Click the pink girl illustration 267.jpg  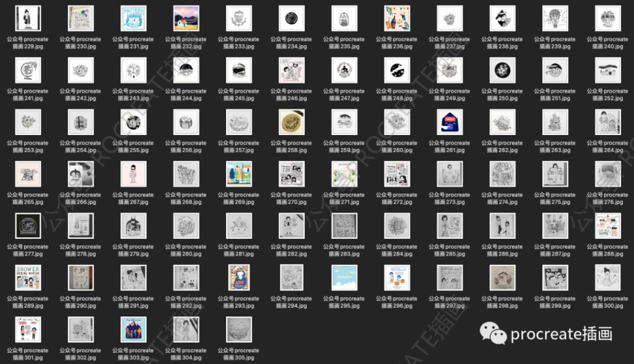tap(134, 175)
